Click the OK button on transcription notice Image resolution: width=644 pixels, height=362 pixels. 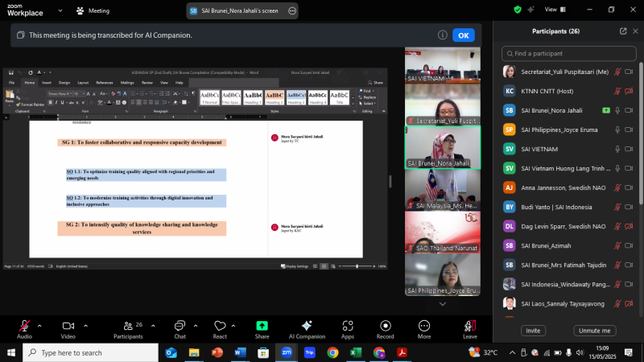pos(463,35)
